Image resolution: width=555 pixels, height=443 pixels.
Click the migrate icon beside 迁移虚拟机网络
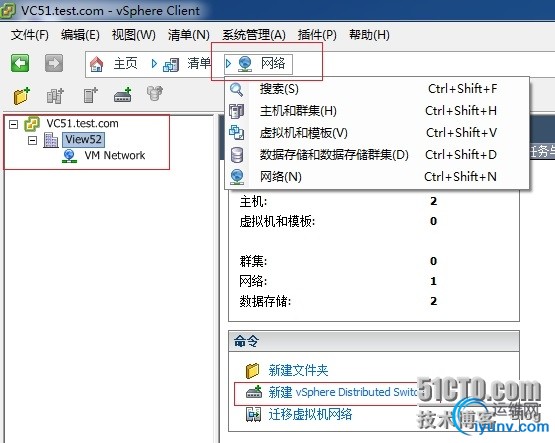(253, 414)
